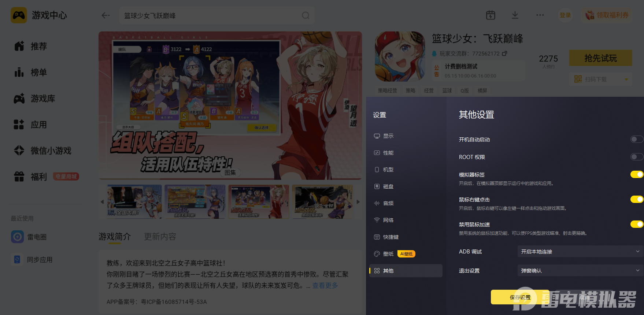Open the calendar check-in icon in top bar

pos(491,15)
